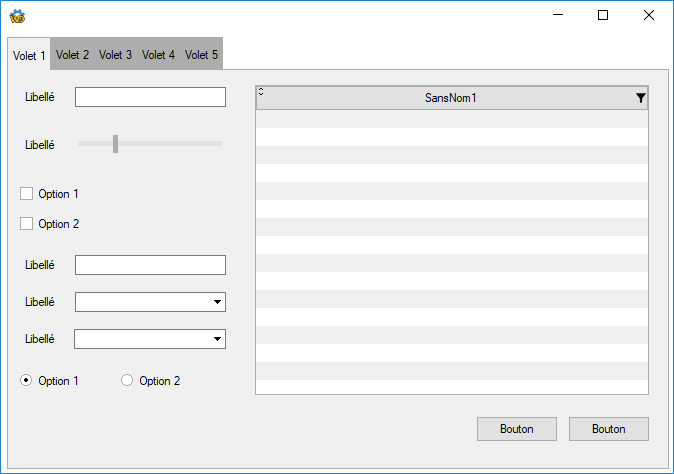Open the Volet 3 tab
674x474 pixels.
115,55
